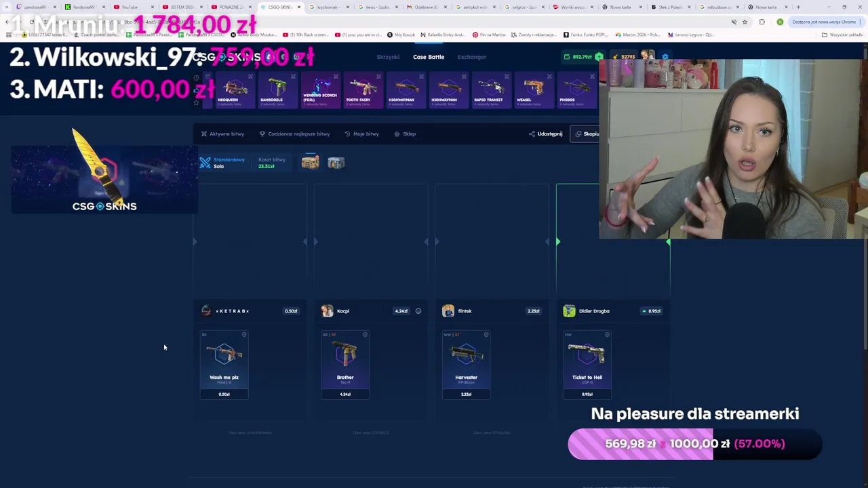
Task: Click Koszt bitwy 23.31zł value
Action: (267, 166)
